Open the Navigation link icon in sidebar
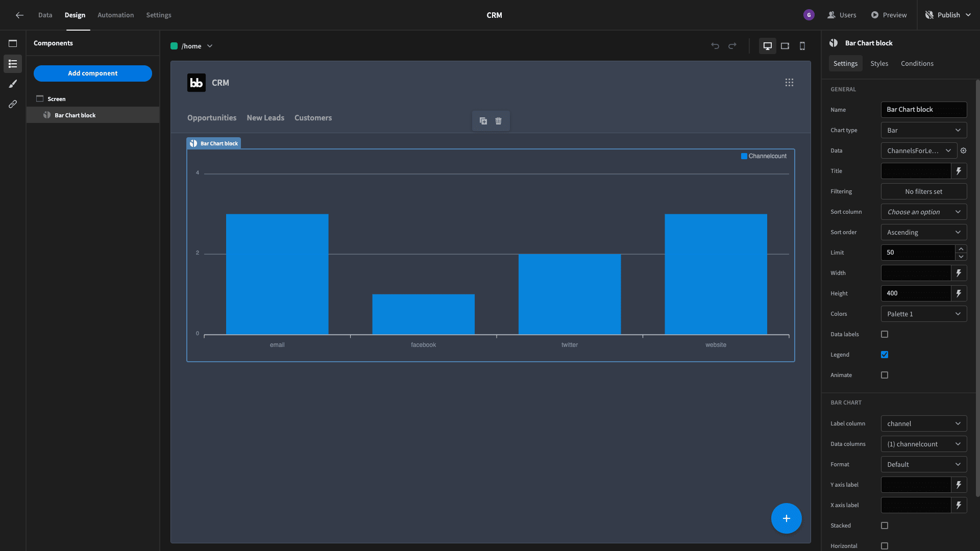The image size is (980, 551). 13,104
